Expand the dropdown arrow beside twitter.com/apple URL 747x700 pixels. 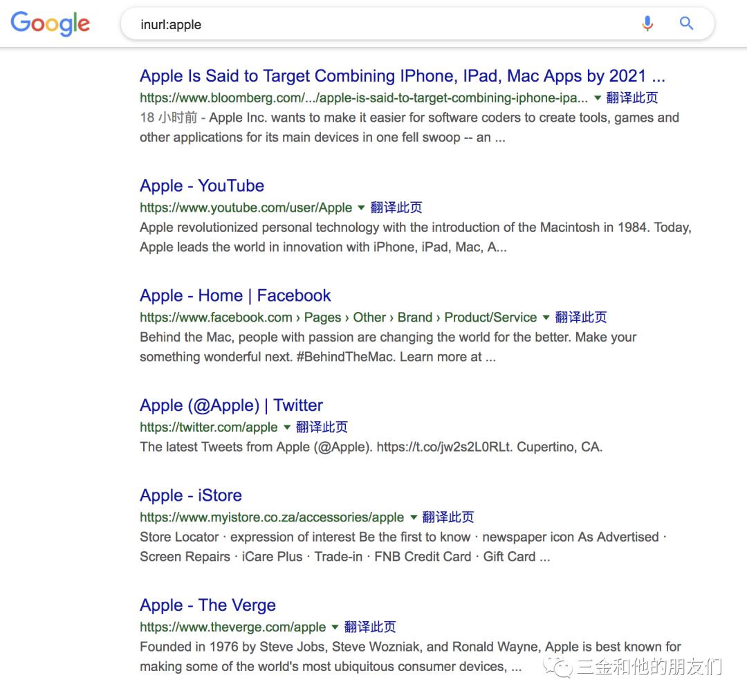pos(287,427)
